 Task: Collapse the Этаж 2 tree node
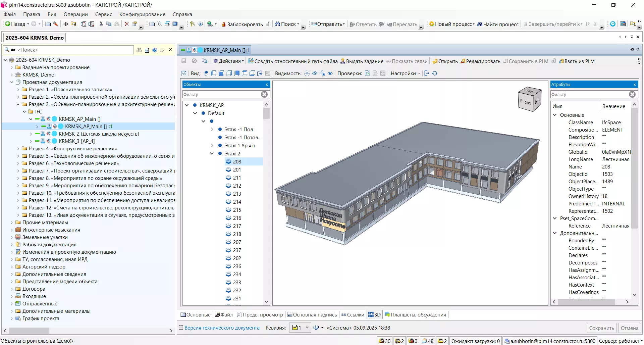(x=212, y=154)
